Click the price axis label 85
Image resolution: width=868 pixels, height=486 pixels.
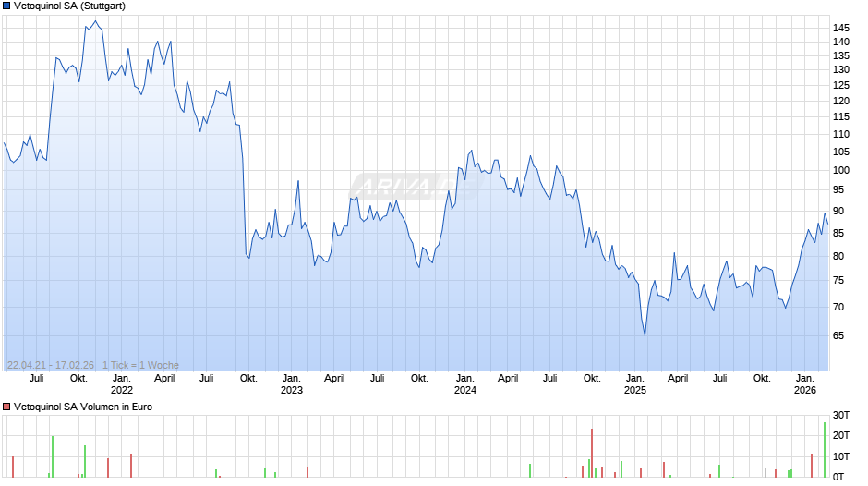tap(838, 234)
